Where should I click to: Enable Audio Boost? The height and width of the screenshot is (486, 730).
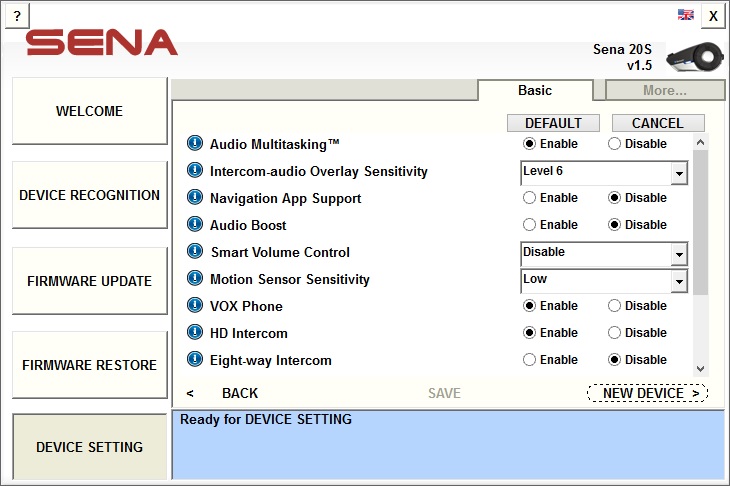(x=550, y=225)
